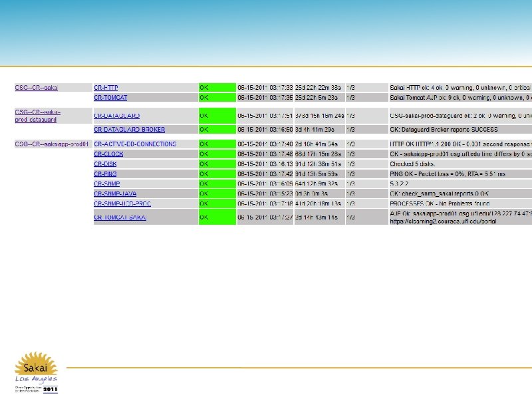Open the CR-SNMP service link
The image size is (532, 399).
[x=107, y=184]
